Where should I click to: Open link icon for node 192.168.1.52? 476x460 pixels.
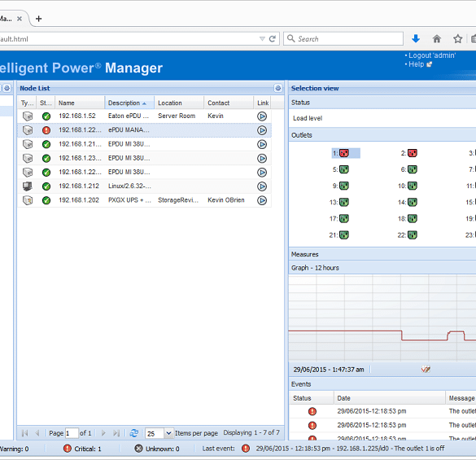click(x=262, y=116)
